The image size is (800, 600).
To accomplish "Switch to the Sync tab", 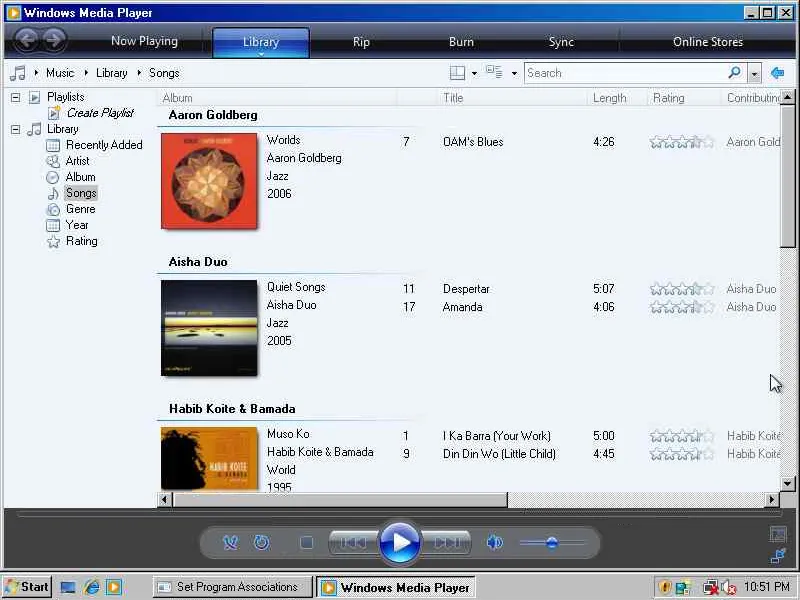I will [x=561, y=42].
